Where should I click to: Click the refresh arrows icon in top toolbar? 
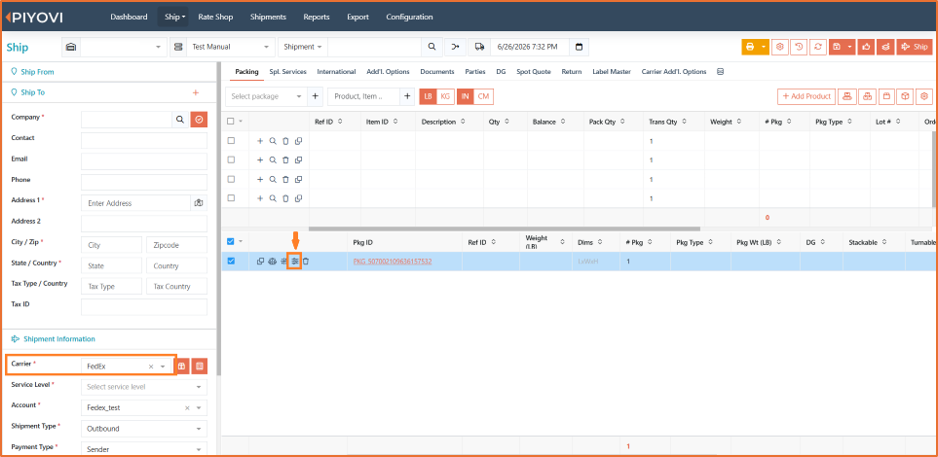pos(817,47)
